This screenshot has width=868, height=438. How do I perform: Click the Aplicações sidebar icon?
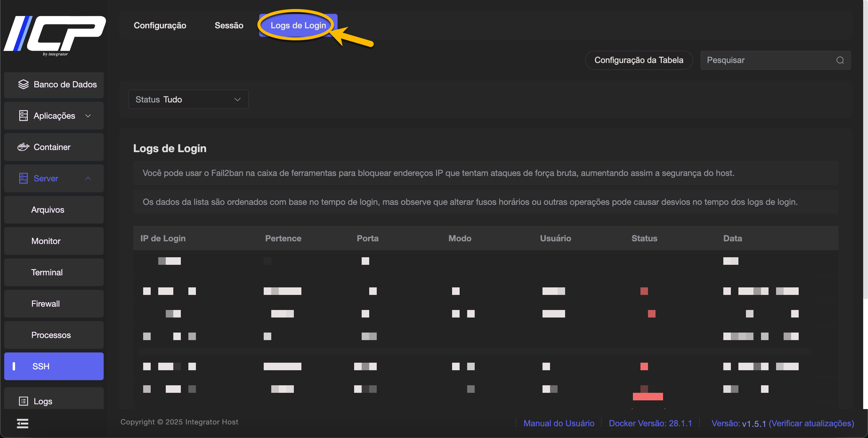[23, 115]
